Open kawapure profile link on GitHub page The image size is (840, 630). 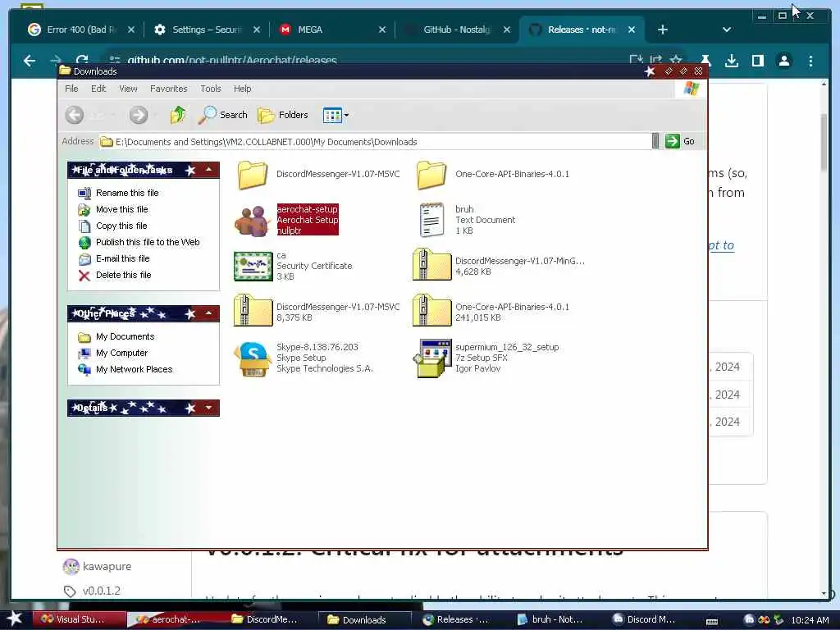(107, 566)
